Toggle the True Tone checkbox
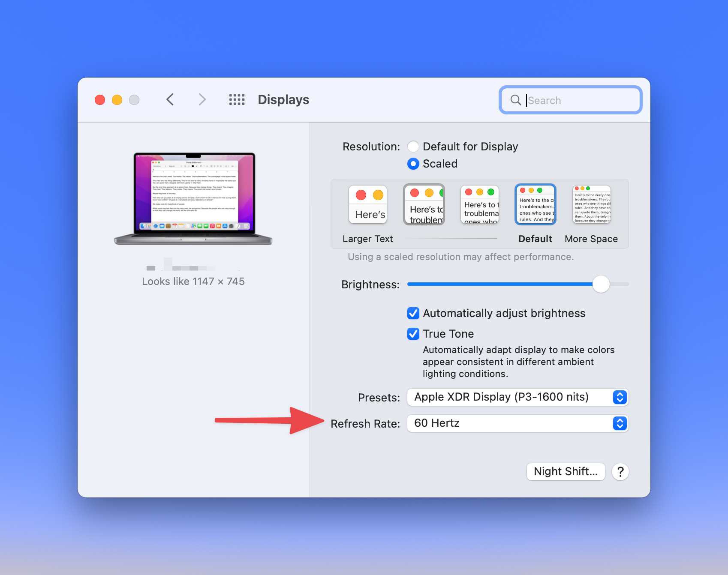Viewport: 728px width, 575px height. pyautogui.click(x=413, y=334)
